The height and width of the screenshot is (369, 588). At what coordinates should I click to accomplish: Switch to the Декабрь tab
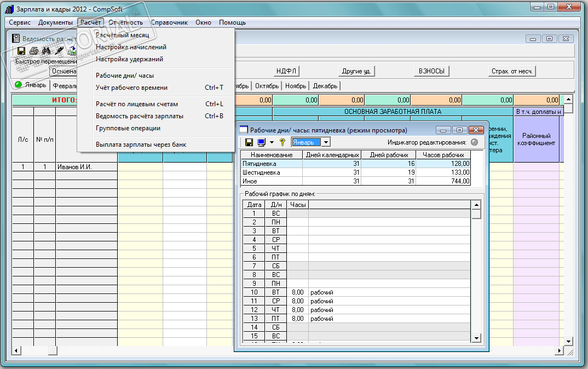click(325, 86)
